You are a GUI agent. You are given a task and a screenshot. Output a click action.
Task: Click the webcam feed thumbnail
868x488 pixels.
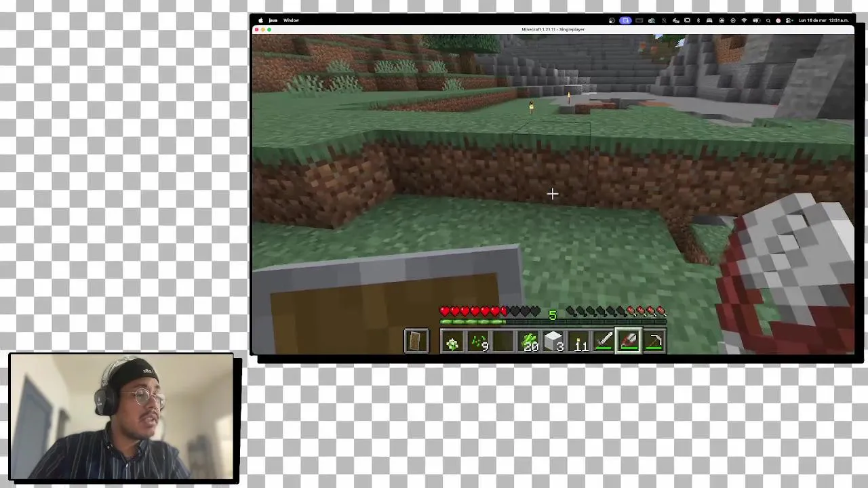[x=122, y=418]
